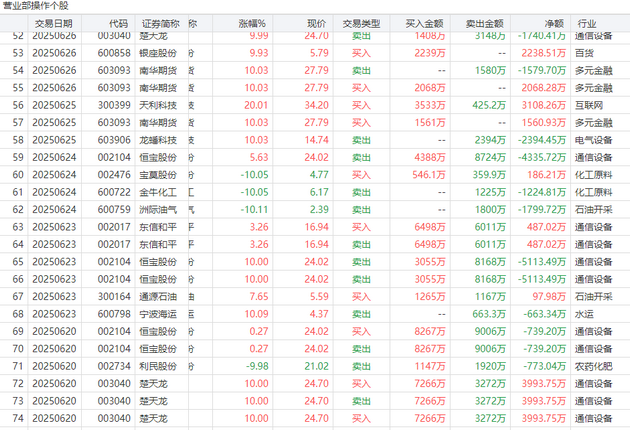Click net amount 97.98万
Image resolution: width=630 pixels, height=430 pixels.
549,297
